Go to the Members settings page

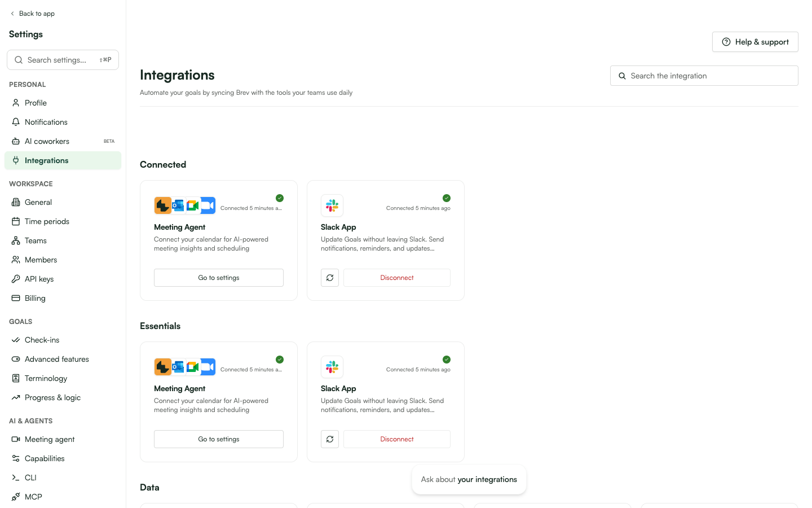click(63, 260)
